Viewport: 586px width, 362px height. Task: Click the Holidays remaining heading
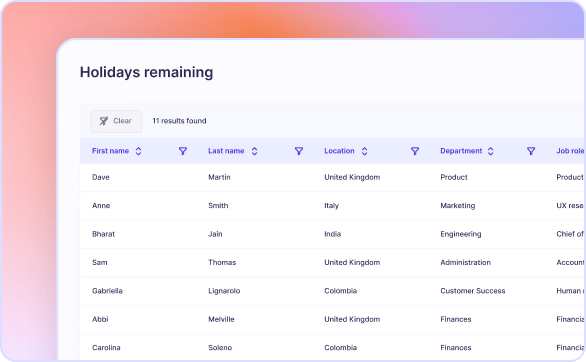[x=146, y=72]
